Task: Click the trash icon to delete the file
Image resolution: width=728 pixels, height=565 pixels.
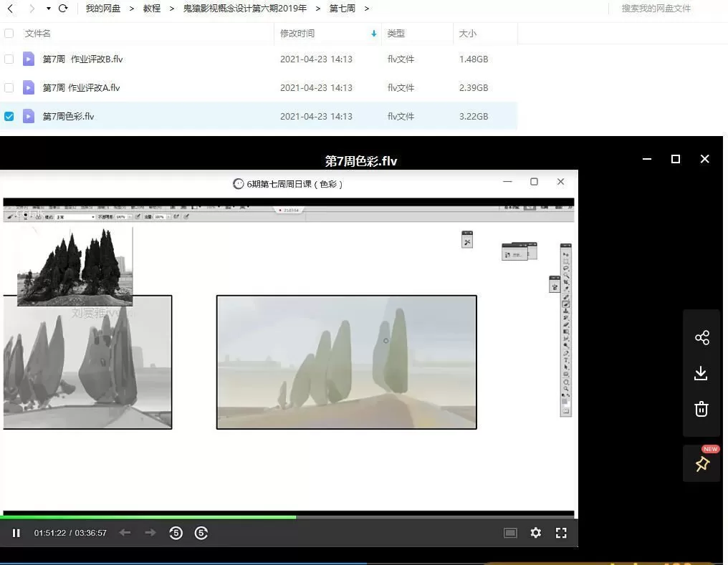Action: [x=701, y=409]
